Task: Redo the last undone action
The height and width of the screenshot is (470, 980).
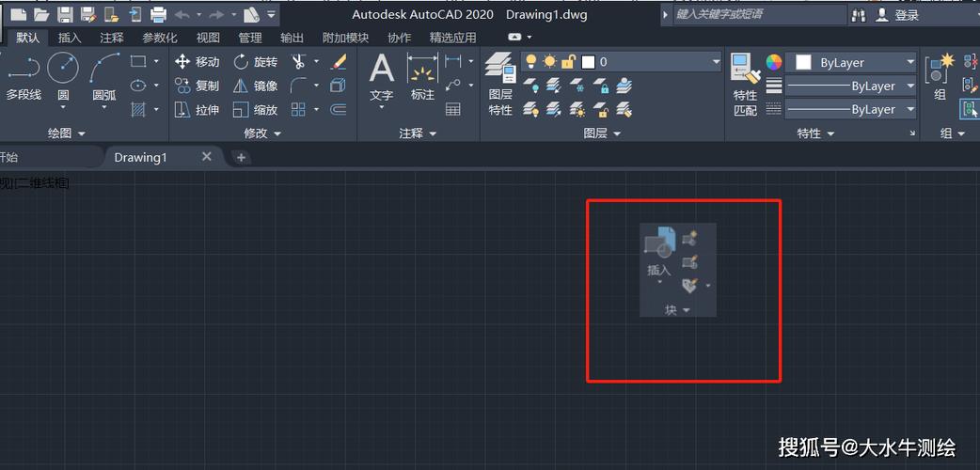Action: 217,14
